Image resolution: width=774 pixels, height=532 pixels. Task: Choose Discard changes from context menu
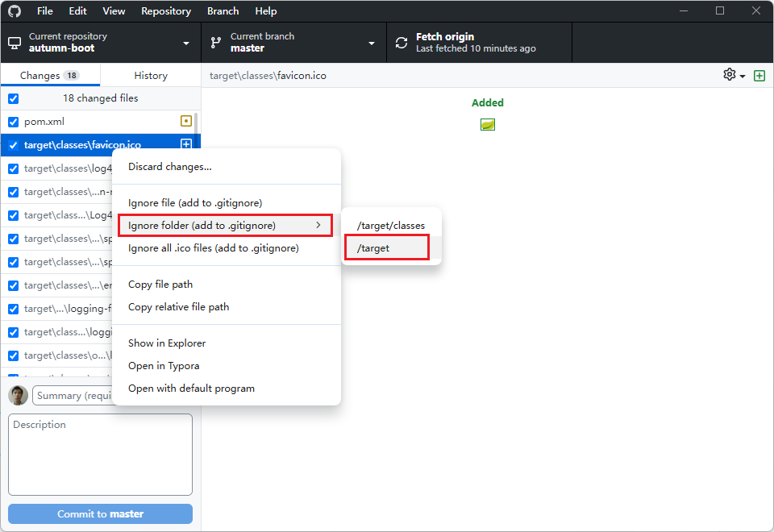point(170,167)
